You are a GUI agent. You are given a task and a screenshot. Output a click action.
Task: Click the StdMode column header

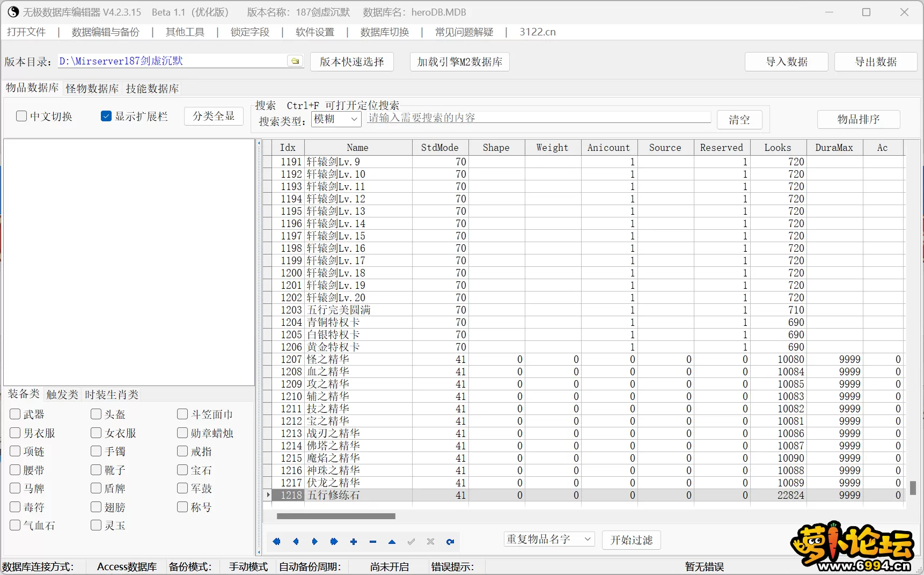(440, 148)
